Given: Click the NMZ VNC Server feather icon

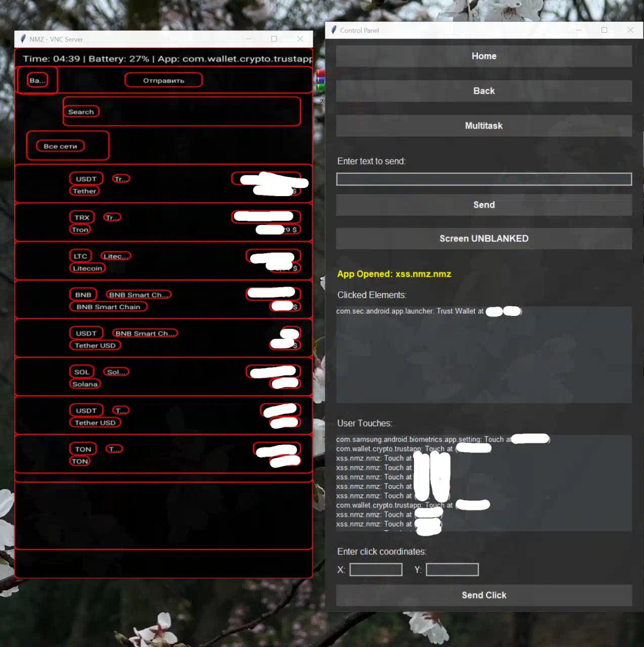Looking at the screenshot, I should 23,39.
